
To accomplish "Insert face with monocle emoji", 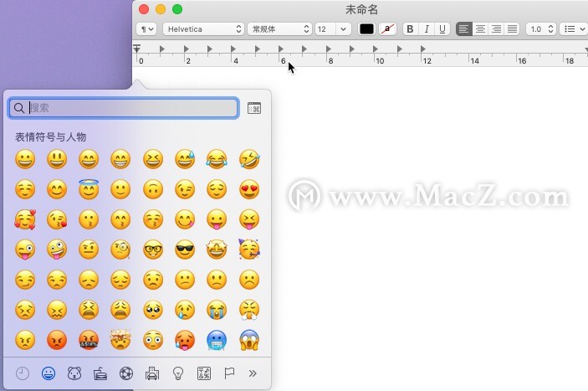I will (x=120, y=250).
